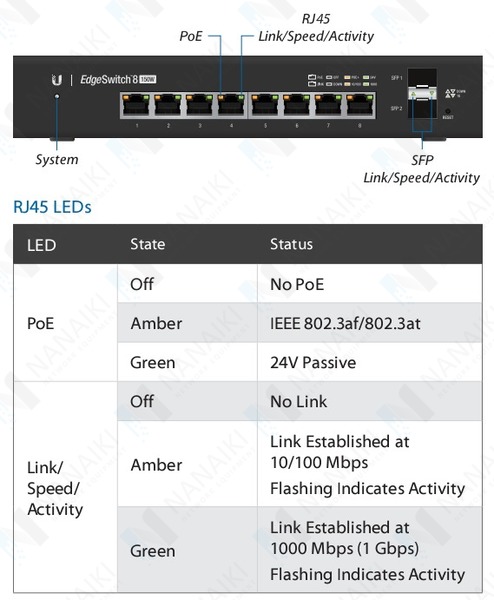Click the SFP 1 label on the device

click(x=396, y=78)
